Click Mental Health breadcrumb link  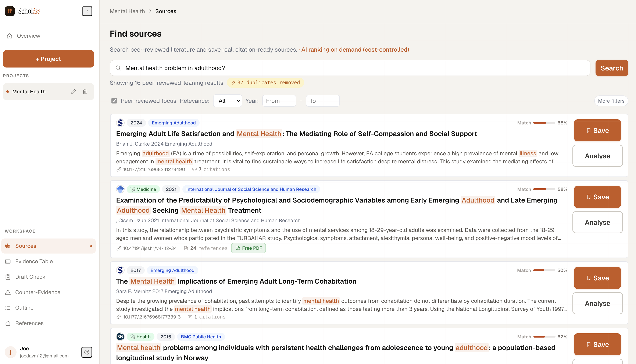point(127,11)
